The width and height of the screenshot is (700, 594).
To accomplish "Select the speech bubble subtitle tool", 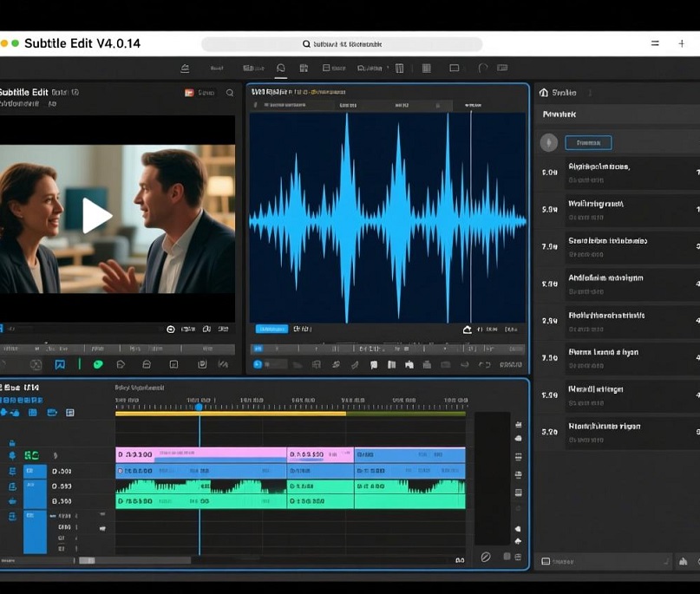I will point(120,364).
